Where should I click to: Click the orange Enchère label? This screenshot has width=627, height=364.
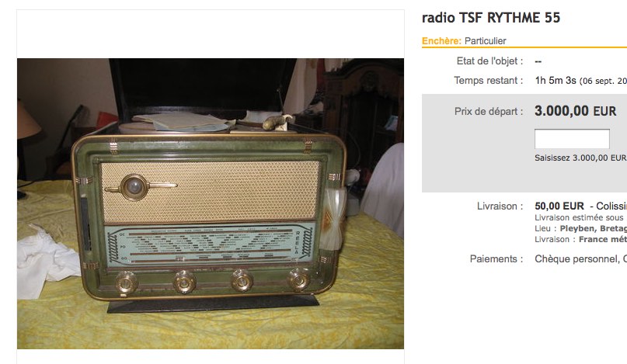click(441, 41)
